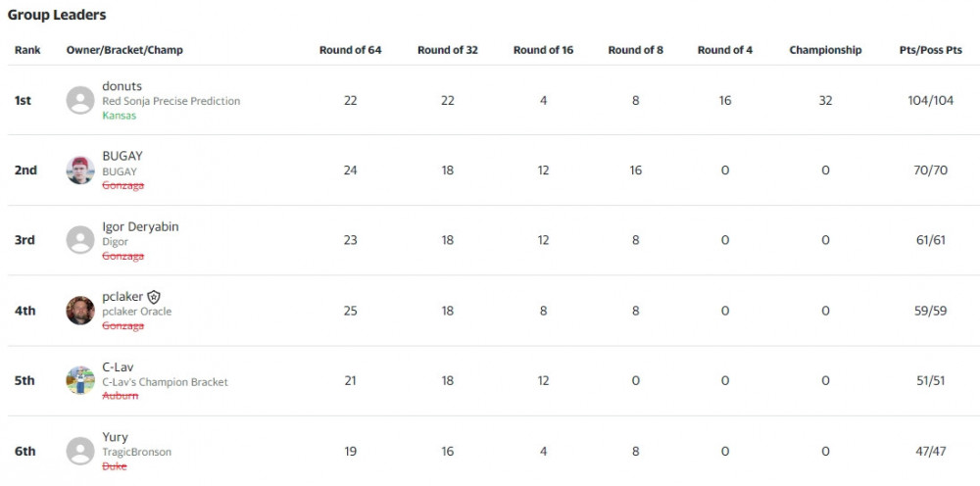980x486 pixels.
Task: Click pclaker's profile photo
Action: pos(80,311)
